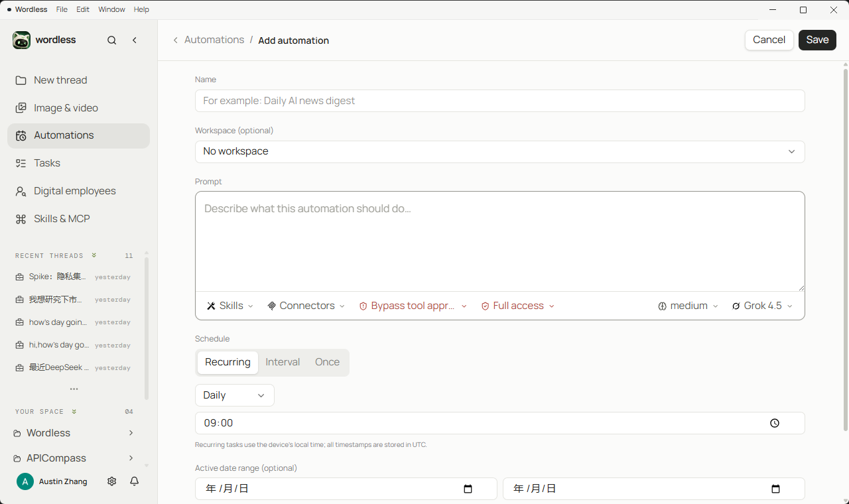The height and width of the screenshot is (504, 849).
Task: Open calendar picker on start date field
Action: [x=468, y=489]
